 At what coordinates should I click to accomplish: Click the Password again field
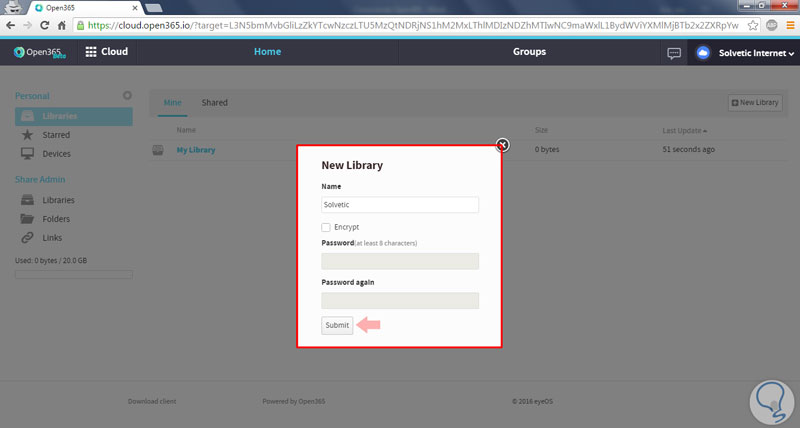pos(400,300)
